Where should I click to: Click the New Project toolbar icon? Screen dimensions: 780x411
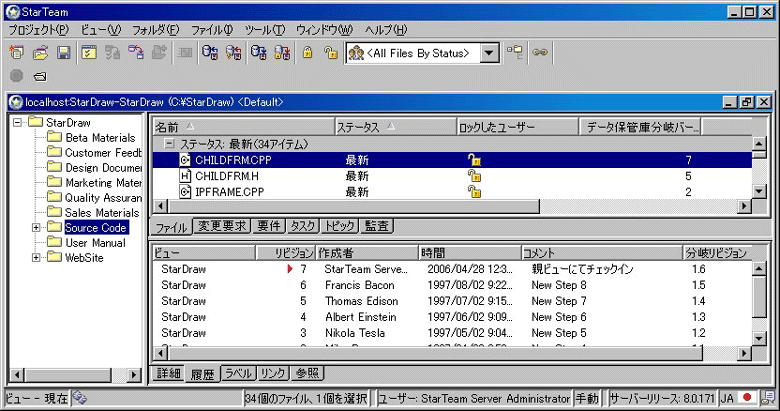pos(16,52)
